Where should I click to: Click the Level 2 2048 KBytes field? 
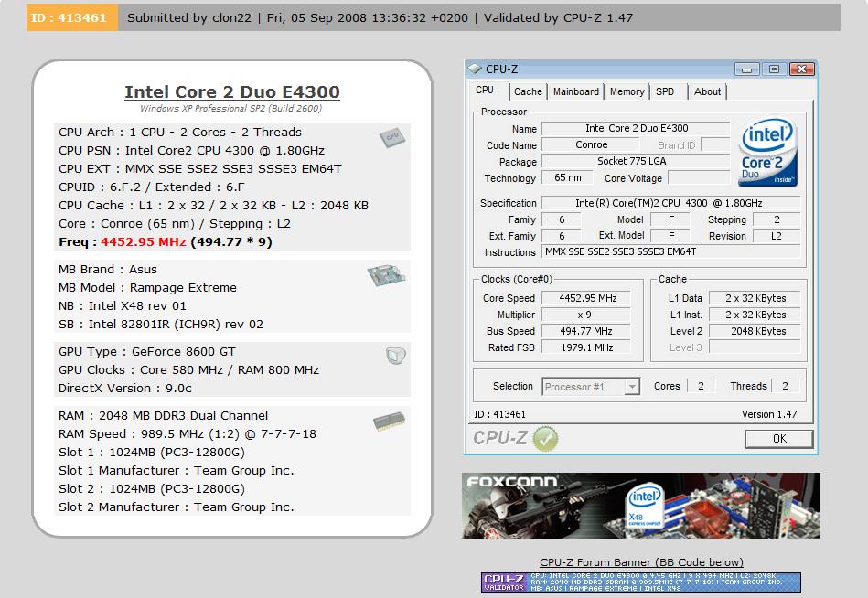click(755, 331)
